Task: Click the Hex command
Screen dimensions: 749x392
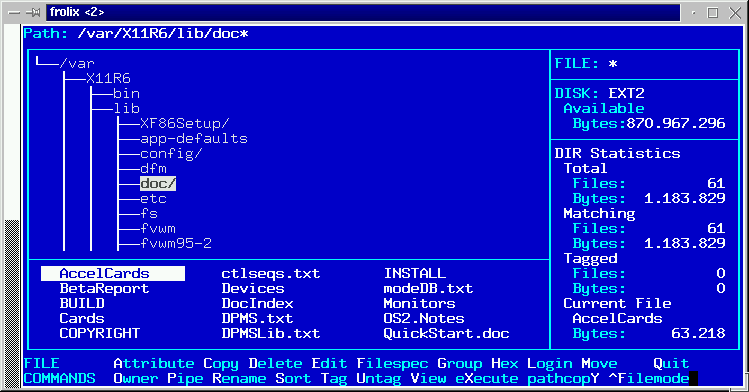Action: 504,364
